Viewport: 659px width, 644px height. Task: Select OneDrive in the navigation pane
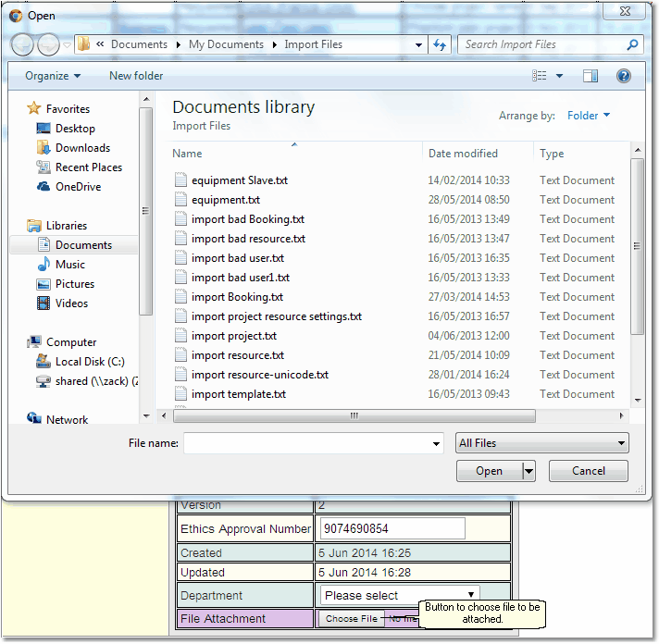tap(78, 187)
